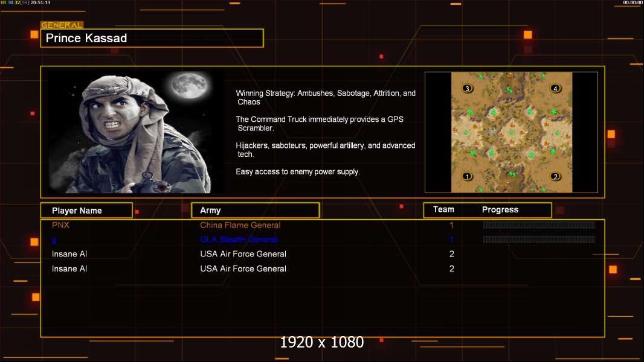Select player PNX in the list
The height and width of the screenshot is (362, 644).
click(x=60, y=225)
